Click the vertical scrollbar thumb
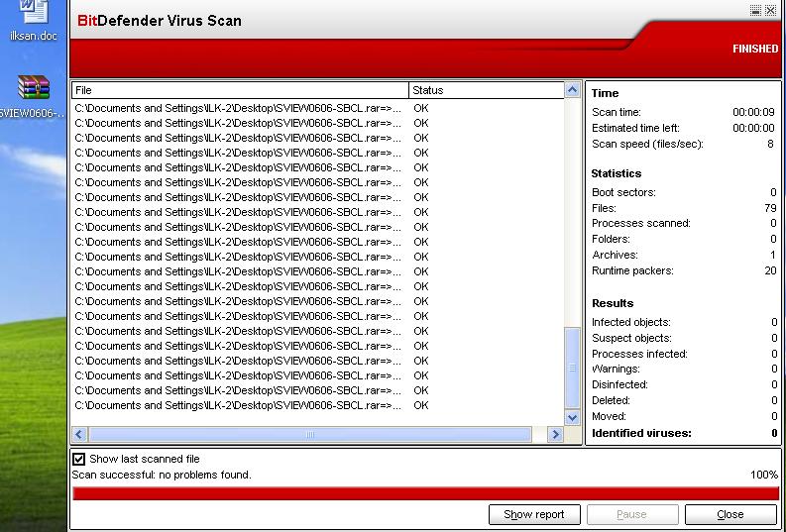Viewport: 786px width, 532px height. click(x=572, y=368)
